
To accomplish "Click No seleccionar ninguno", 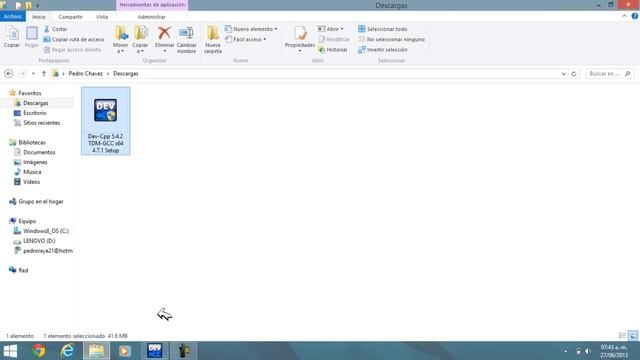I will click(x=391, y=39).
